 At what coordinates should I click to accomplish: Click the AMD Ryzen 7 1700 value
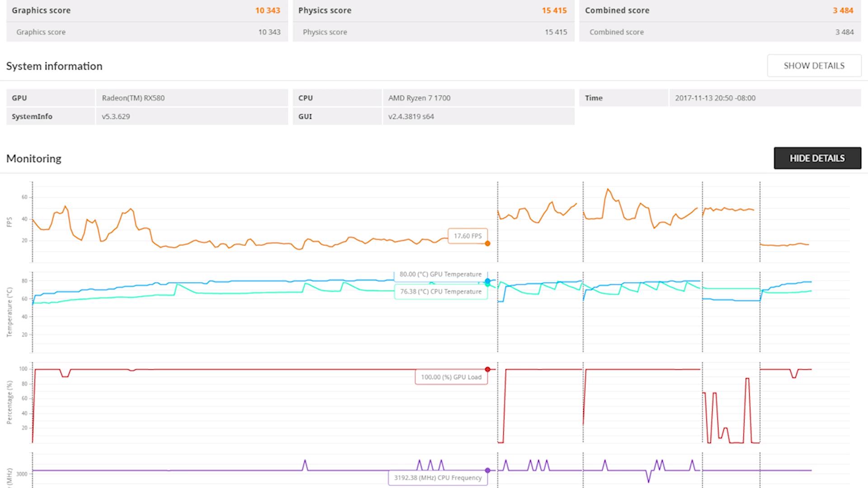(x=420, y=98)
